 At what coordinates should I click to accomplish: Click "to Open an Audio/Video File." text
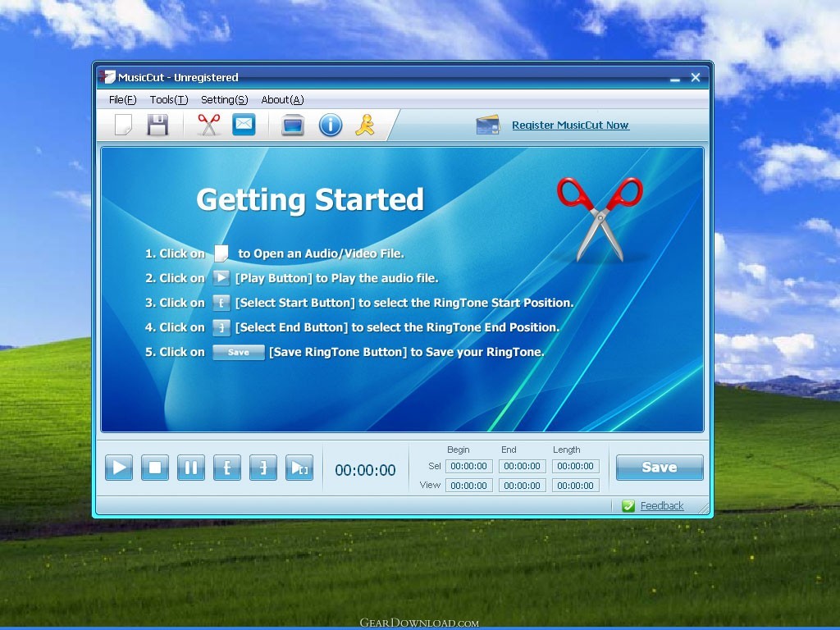click(x=321, y=253)
